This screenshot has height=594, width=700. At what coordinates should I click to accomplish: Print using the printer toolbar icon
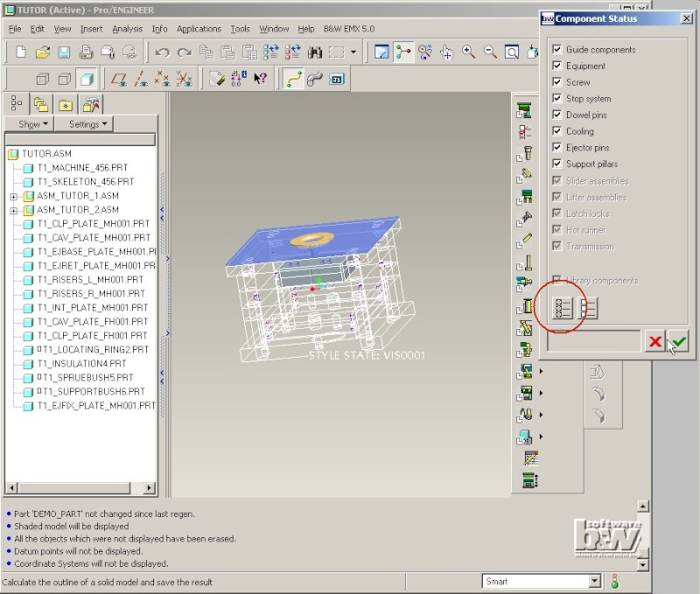pyautogui.click(x=86, y=52)
